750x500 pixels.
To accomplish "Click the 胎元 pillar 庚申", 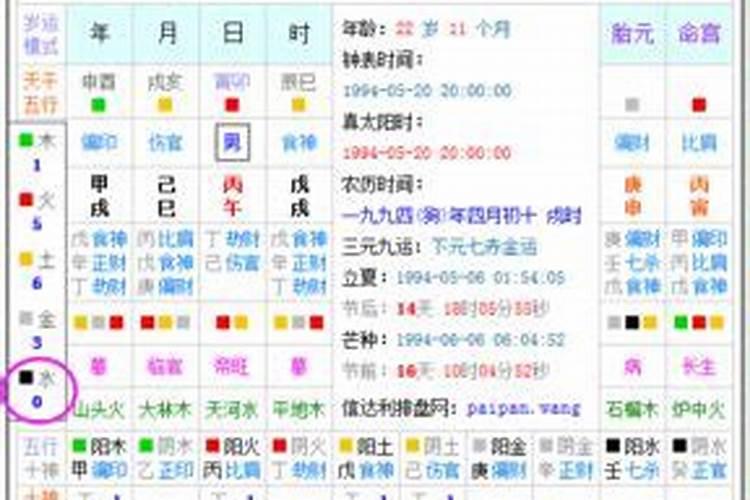I will (632, 196).
